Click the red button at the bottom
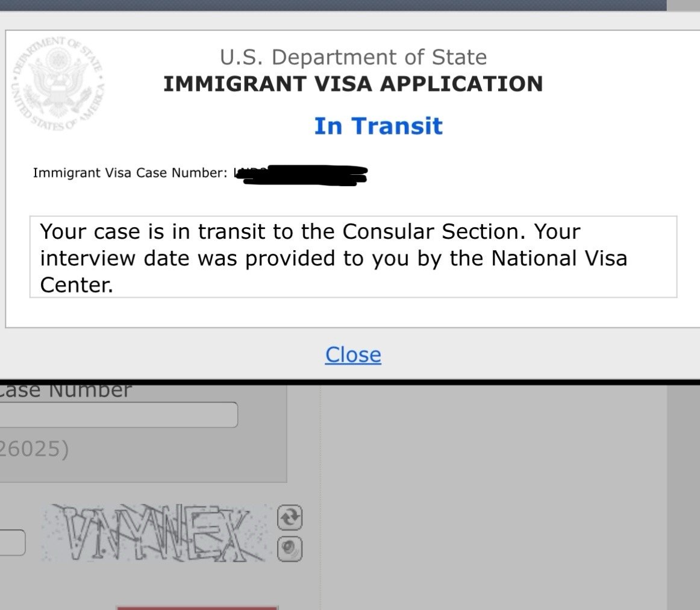 pyautogui.click(x=197, y=608)
